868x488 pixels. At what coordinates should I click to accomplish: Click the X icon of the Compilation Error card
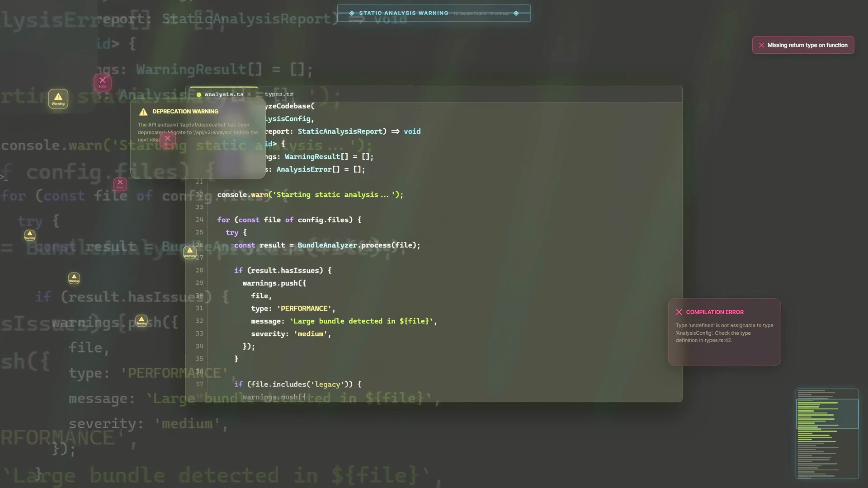(x=679, y=312)
